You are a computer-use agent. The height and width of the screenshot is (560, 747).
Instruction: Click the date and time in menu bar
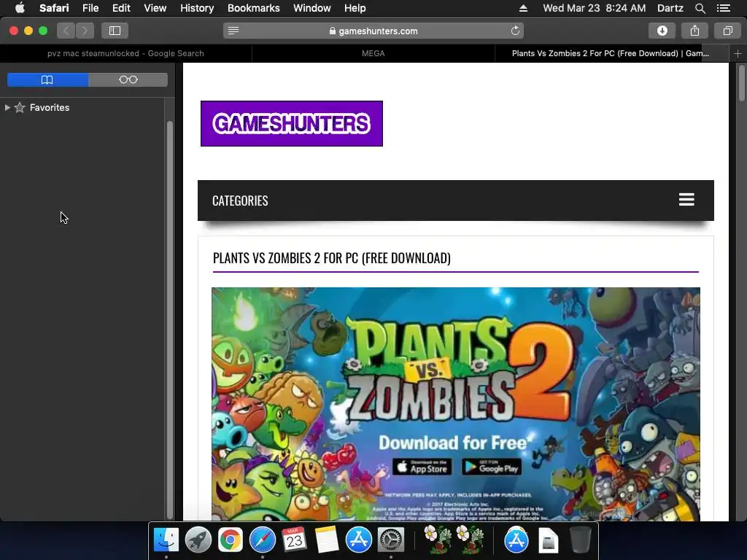pyautogui.click(x=594, y=8)
